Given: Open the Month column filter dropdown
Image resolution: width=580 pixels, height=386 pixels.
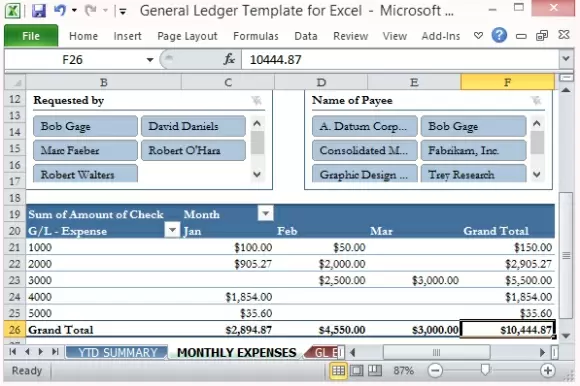Looking at the screenshot, I should [265, 213].
